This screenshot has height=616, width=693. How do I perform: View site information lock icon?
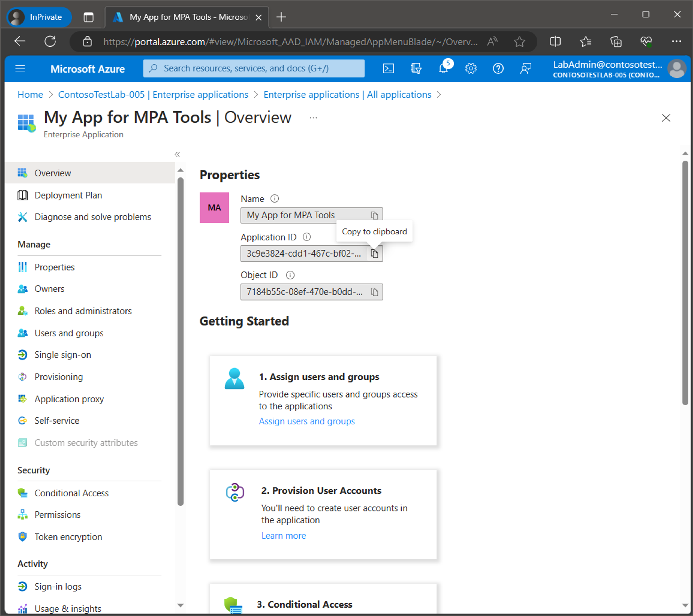point(87,42)
